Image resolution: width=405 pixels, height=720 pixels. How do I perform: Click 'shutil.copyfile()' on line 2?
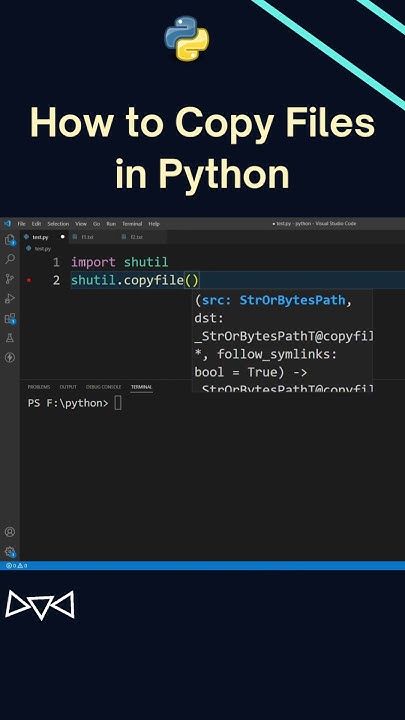pos(135,280)
